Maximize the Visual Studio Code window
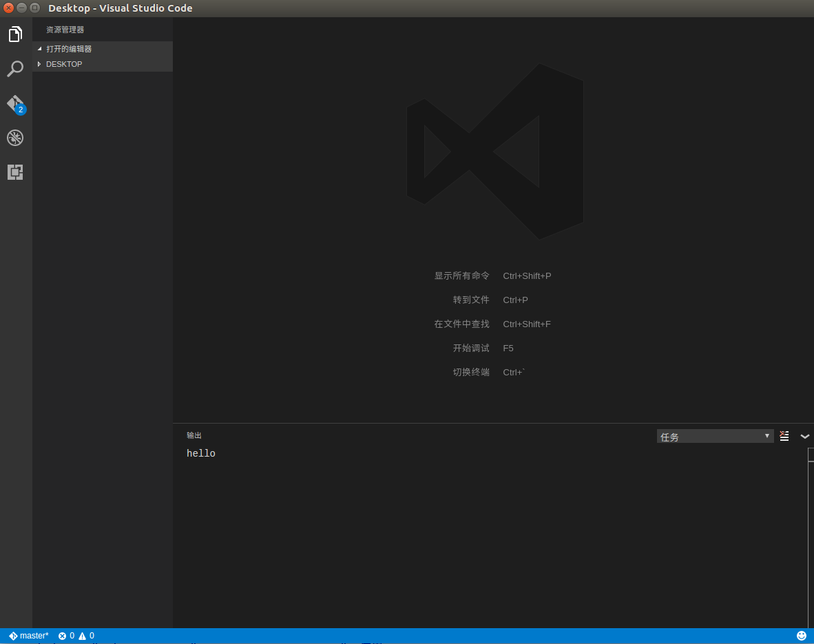Image resolution: width=814 pixels, height=644 pixels. tap(35, 8)
